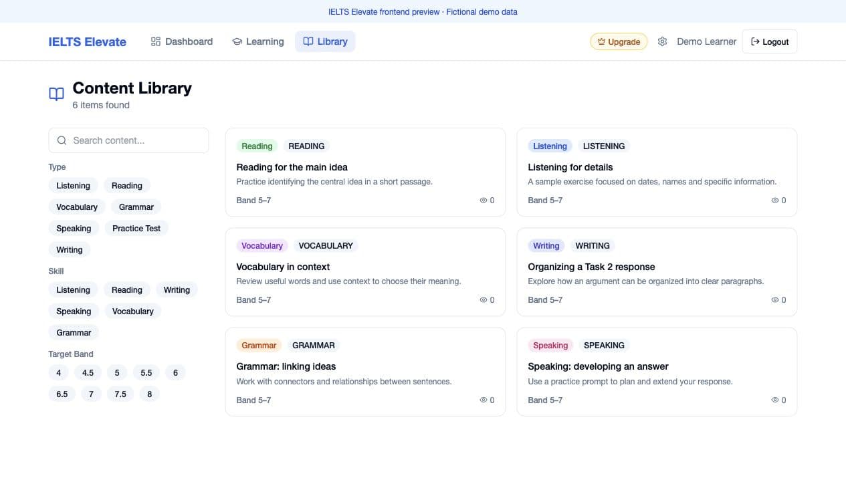Click the Content Library book icon
Image resolution: width=846 pixels, height=504 pixels.
57,94
